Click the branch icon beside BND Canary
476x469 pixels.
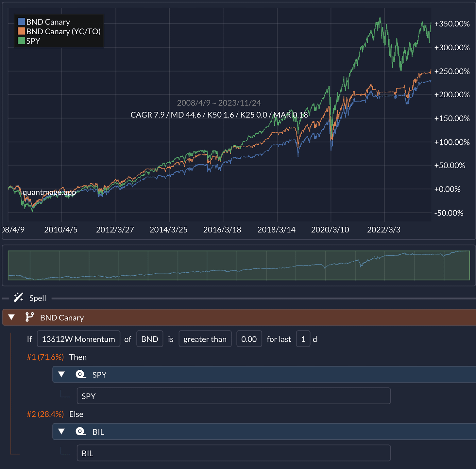click(29, 317)
